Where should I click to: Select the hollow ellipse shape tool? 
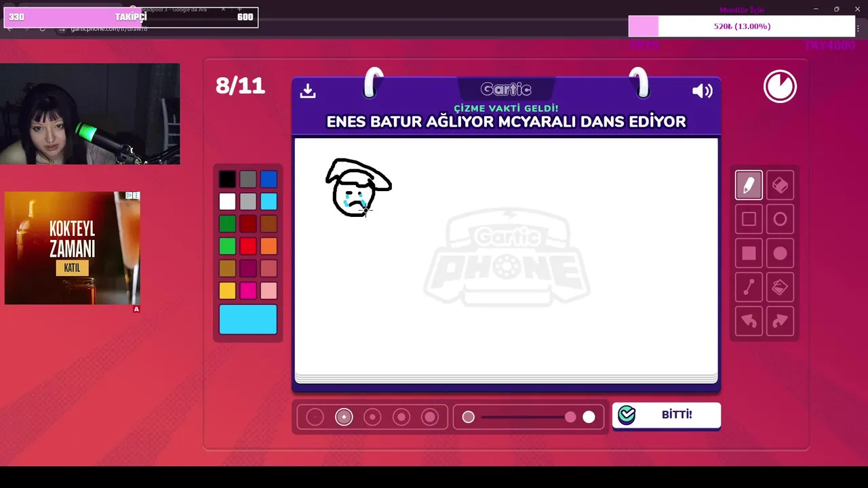780,219
